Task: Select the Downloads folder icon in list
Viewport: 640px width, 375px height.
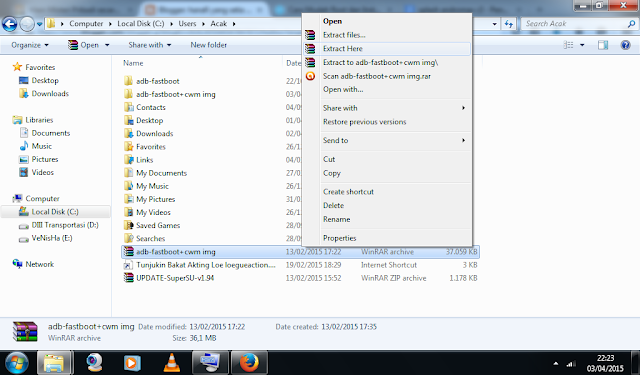Action: [129, 133]
